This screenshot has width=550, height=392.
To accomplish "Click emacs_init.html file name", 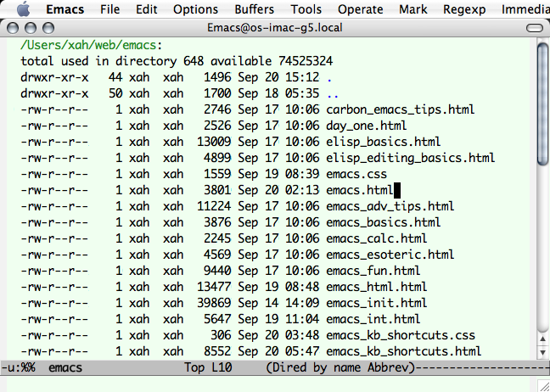I will point(376,303).
